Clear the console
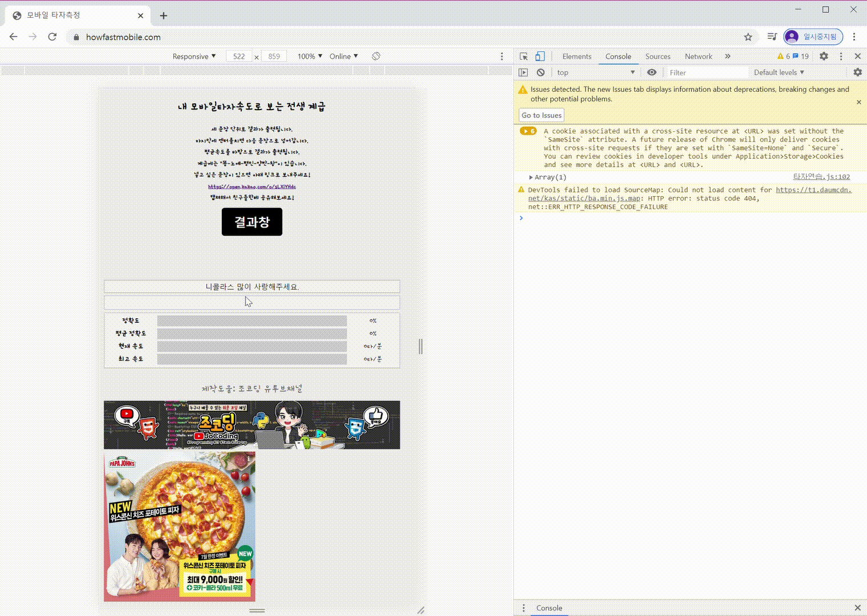This screenshot has height=616, width=867. (x=541, y=72)
